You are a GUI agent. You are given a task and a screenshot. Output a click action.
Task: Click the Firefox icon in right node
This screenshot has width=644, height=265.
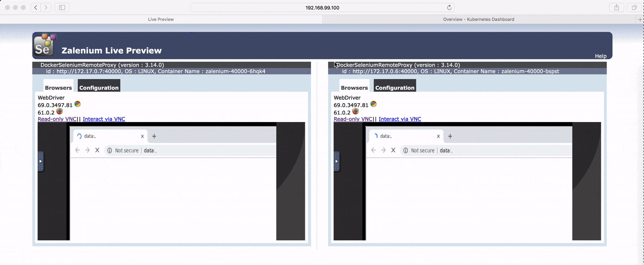point(356,111)
